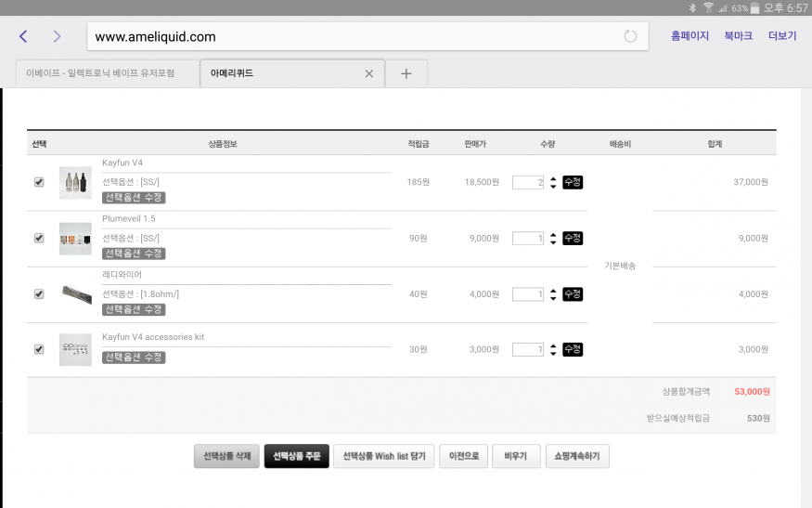Increase the Kayfun V4 quantity with the up arrow

point(553,178)
